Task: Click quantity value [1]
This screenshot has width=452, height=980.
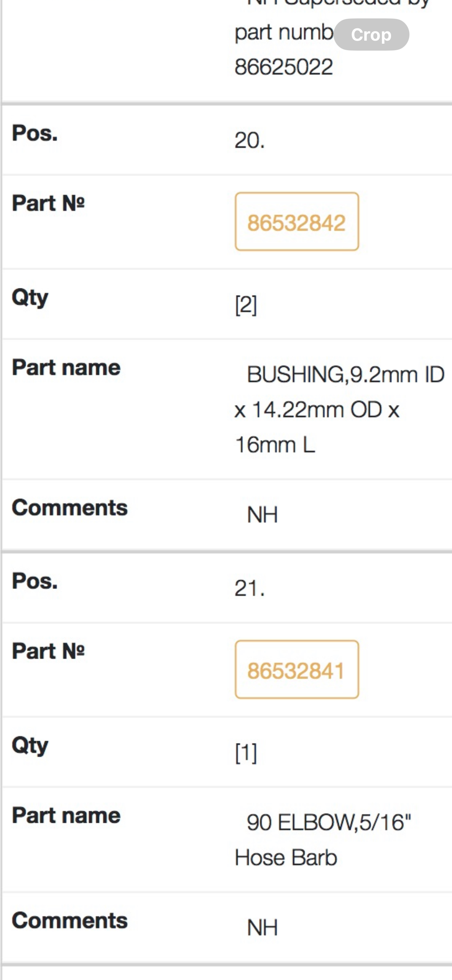Action: (246, 753)
